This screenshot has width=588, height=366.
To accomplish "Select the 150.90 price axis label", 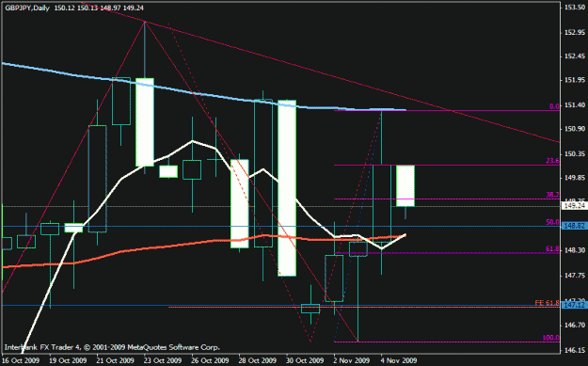I will coord(575,129).
